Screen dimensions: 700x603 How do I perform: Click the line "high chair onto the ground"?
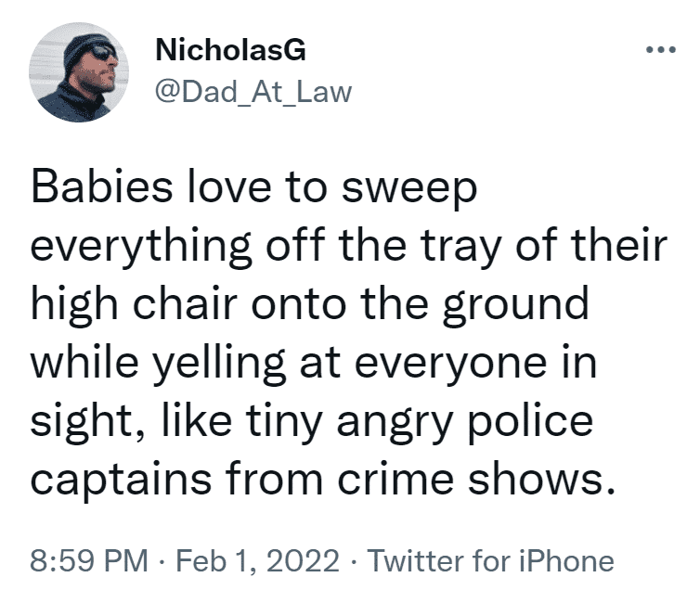(x=309, y=306)
